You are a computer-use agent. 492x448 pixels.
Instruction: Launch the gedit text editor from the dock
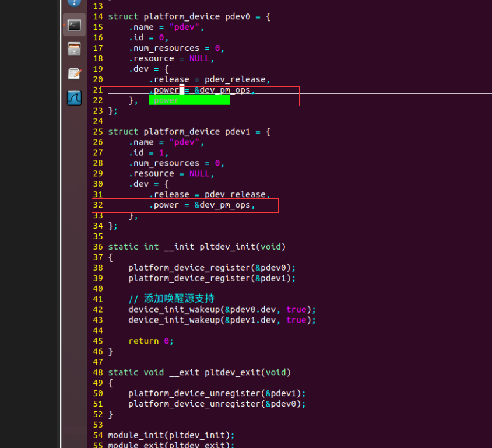point(74,73)
